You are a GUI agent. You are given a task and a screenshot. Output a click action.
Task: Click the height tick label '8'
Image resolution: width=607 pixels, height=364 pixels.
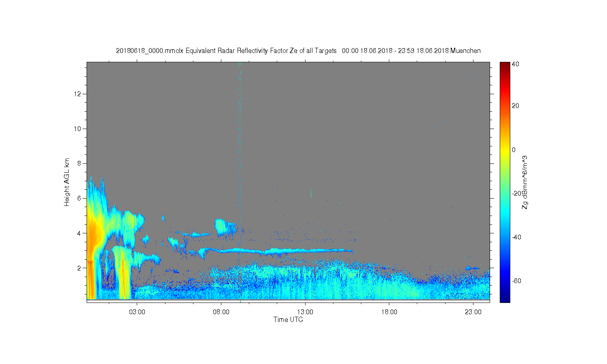click(x=80, y=163)
